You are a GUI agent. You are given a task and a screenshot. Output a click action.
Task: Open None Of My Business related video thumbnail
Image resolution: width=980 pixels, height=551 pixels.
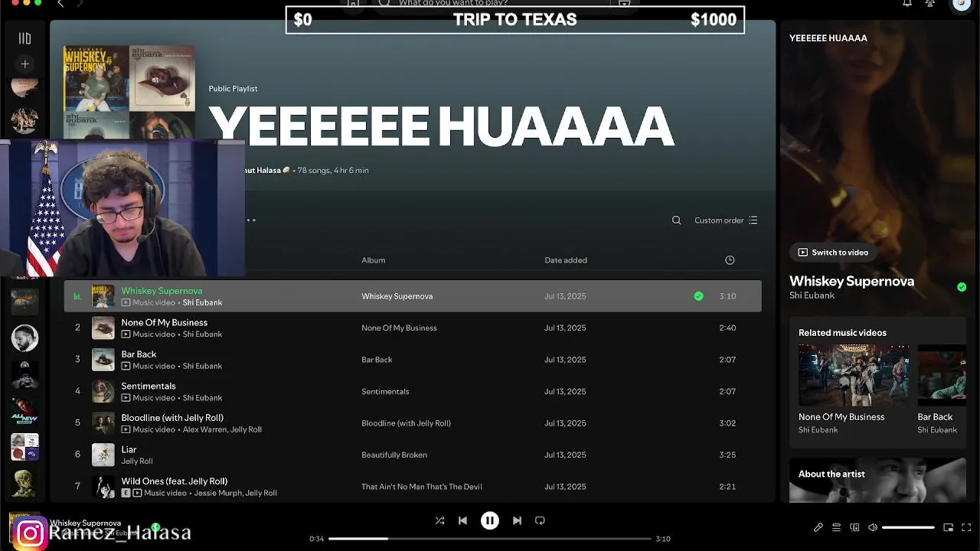click(854, 375)
